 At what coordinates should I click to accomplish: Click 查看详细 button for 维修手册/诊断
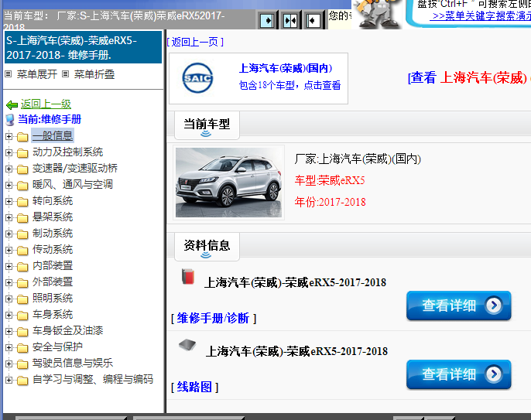coord(458,306)
